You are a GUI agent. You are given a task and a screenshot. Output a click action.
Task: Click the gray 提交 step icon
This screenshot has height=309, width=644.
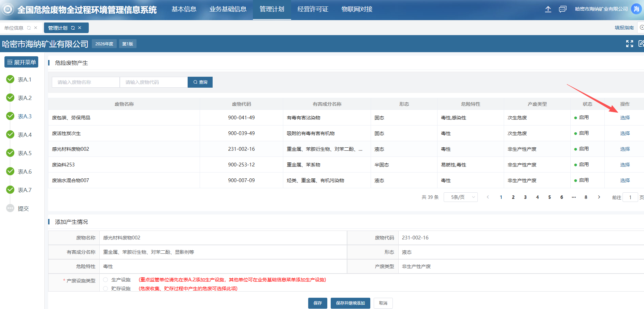[x=10, y=208]
